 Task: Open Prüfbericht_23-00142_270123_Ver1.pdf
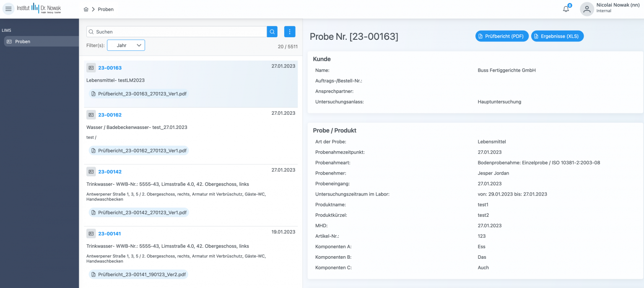[139, 212]
